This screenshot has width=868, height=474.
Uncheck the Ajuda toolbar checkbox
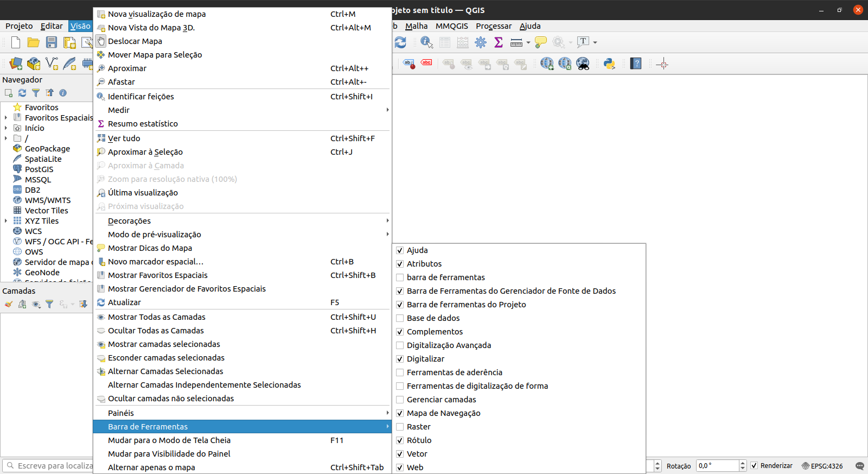[x=400, y=250]
